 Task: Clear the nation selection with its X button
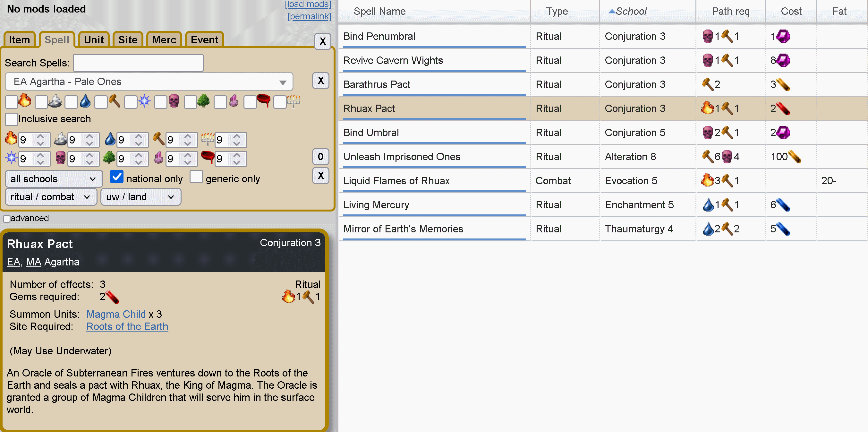(320, 81)
